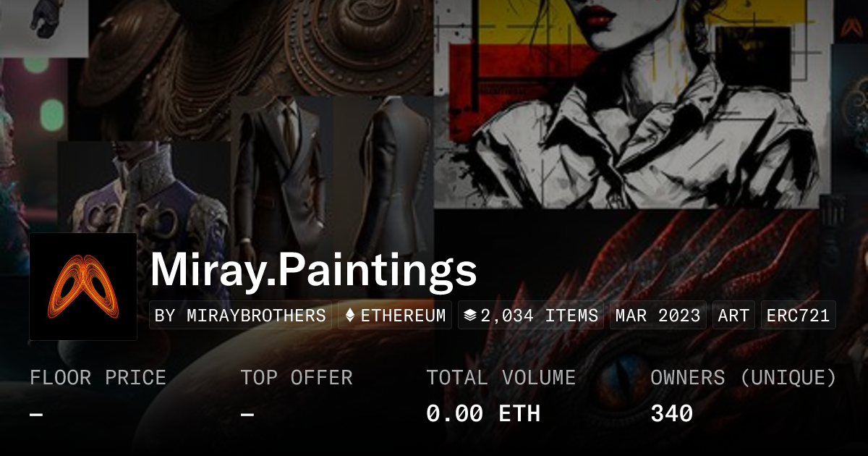Click the Miray.Paintings collection title
The image size is (868, 456).
click(313, 271)
